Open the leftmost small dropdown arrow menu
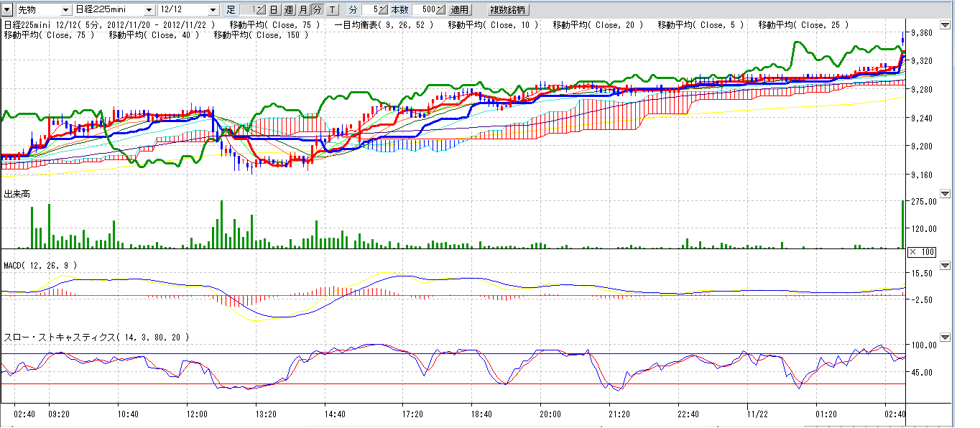Viewport: 980px width, 428px height. [7, 10]
